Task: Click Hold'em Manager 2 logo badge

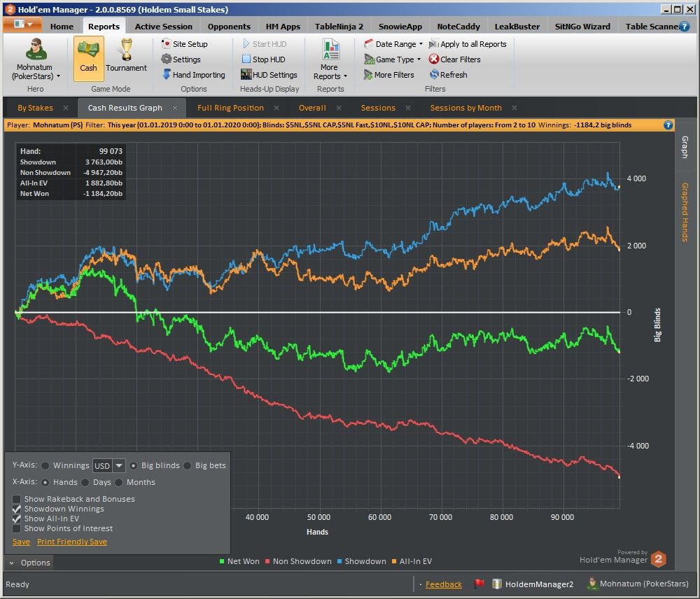Action: tap(659, 559)
